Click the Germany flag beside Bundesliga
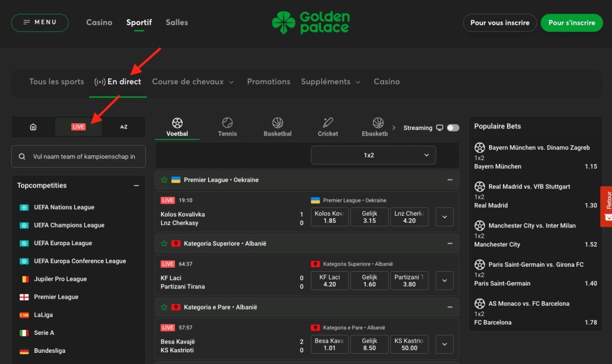The image size is (612, 364). [x=24, y=351]
